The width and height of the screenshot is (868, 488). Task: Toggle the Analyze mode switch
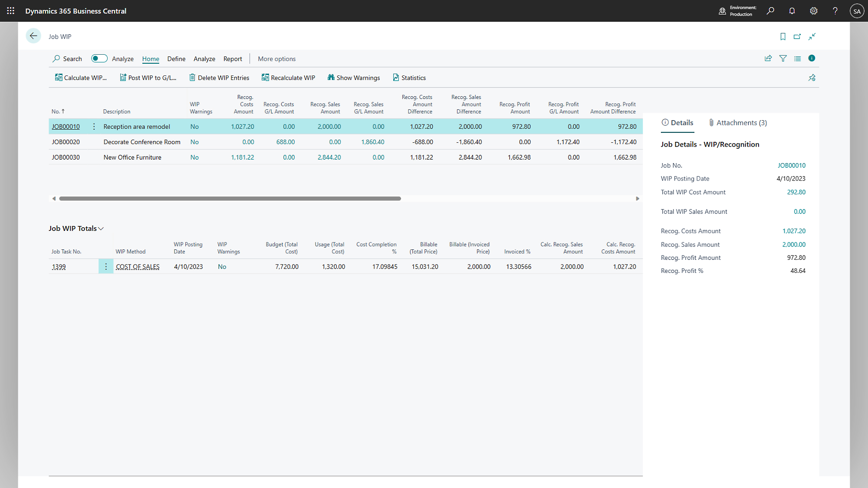click(99, 58)
